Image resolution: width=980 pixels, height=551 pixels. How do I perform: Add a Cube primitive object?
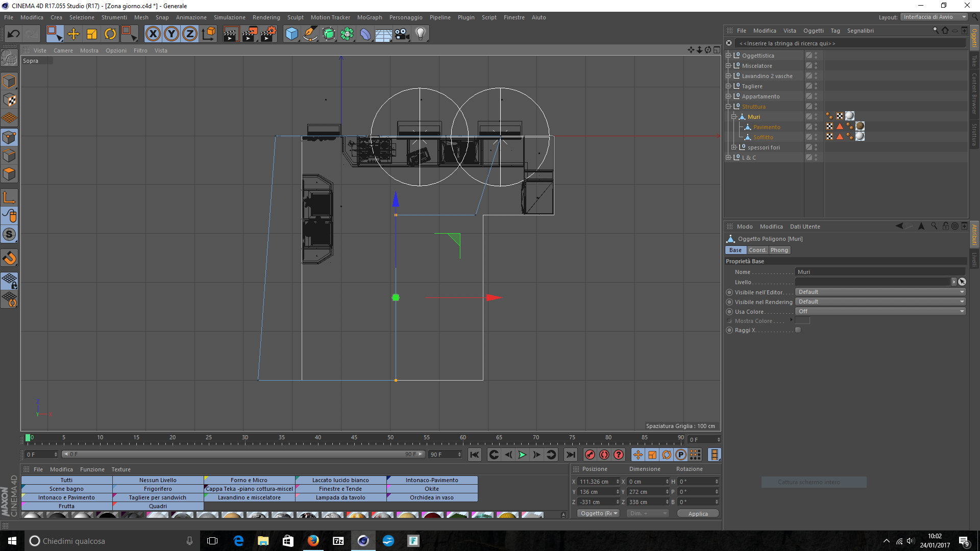pyautogui.click(x=291, y=34)
